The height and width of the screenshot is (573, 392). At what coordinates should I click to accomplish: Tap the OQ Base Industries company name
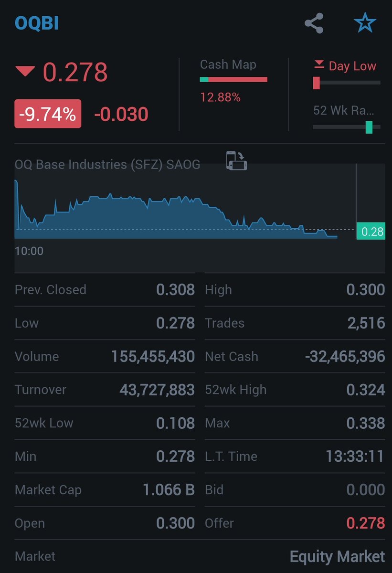pos(107,165)
